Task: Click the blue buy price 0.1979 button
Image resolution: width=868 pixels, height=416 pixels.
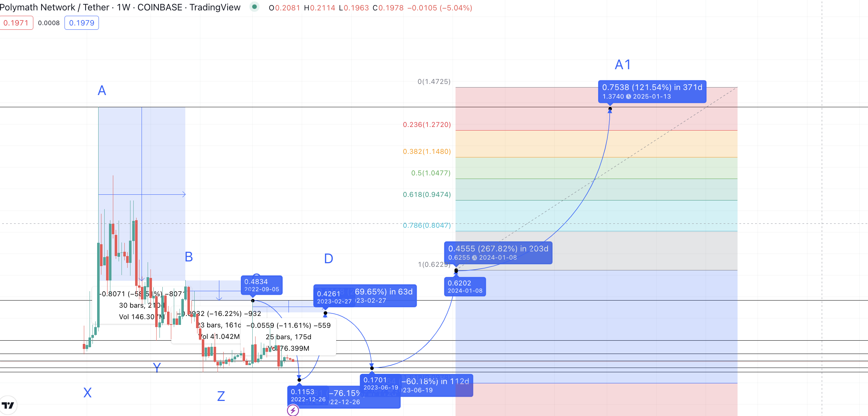Action: [x=82, y=23]
